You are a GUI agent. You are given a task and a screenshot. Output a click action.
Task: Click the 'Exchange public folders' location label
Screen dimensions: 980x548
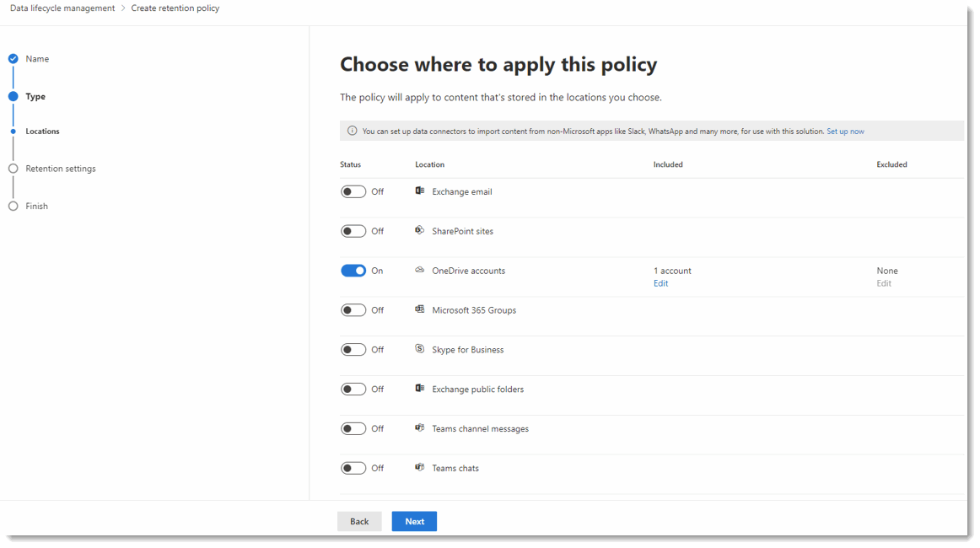tap(478, 390)
